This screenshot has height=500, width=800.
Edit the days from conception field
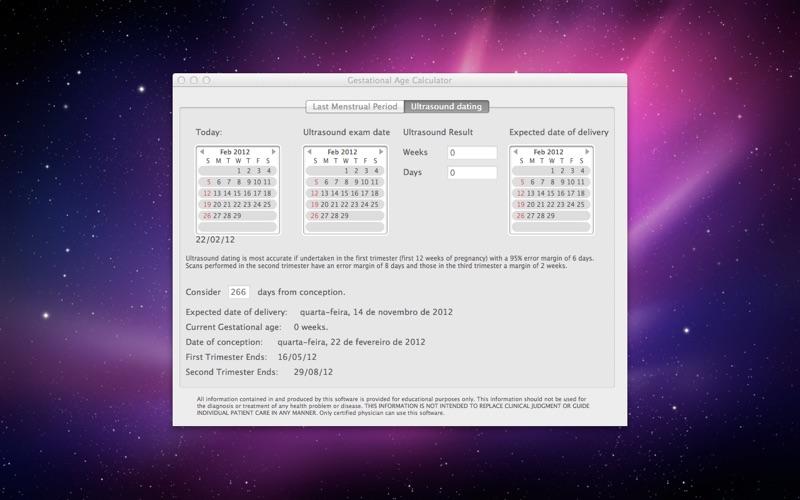coord(238,292)
